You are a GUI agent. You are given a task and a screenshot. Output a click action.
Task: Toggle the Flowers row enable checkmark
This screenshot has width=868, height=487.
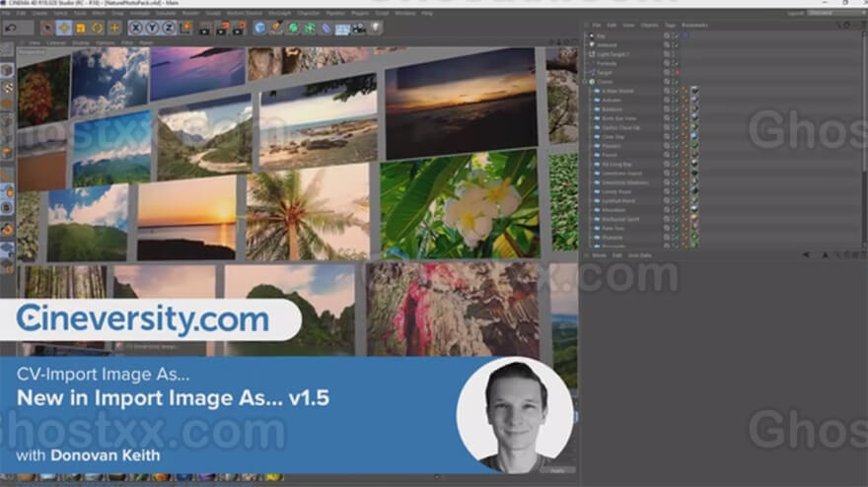click(x=676, y=146)
